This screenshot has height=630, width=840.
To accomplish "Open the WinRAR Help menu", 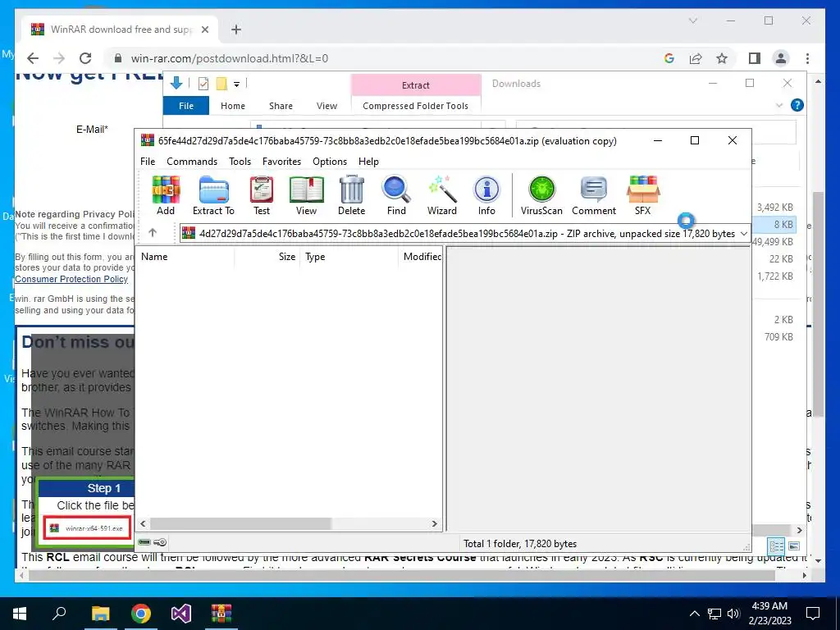I will pyautogui.click(x=368, y=162).
